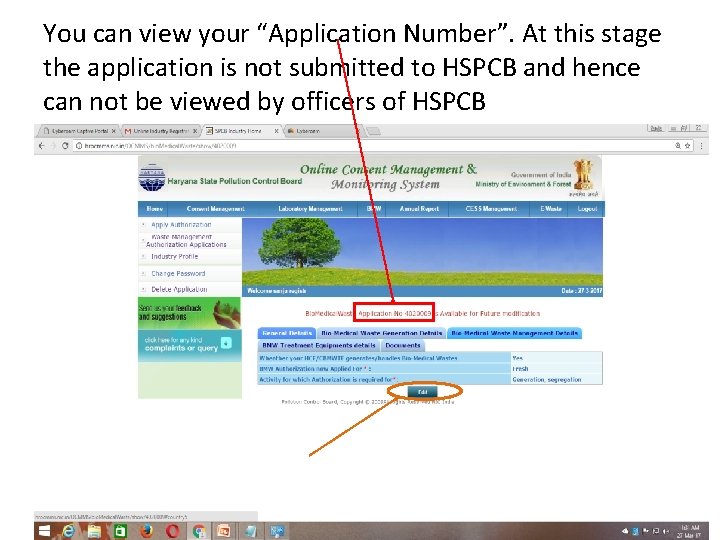Open the Consent Management menu
720x540 pixels.
[215, 208]
